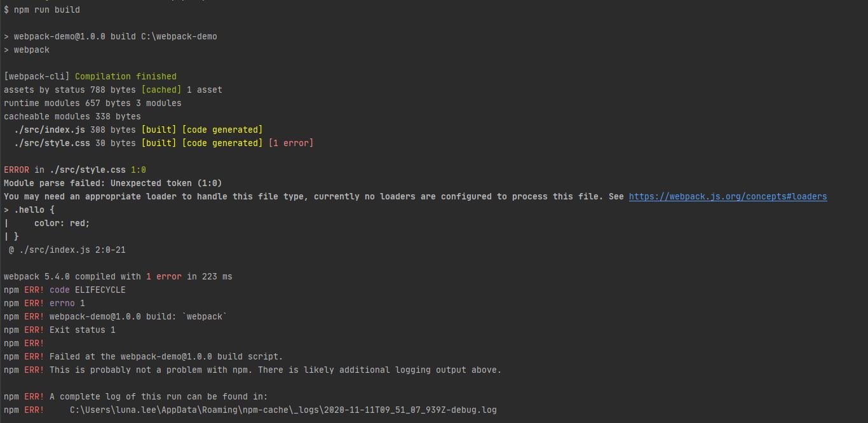Open the webpack.js.org concepts loaders link

(728, 197)
